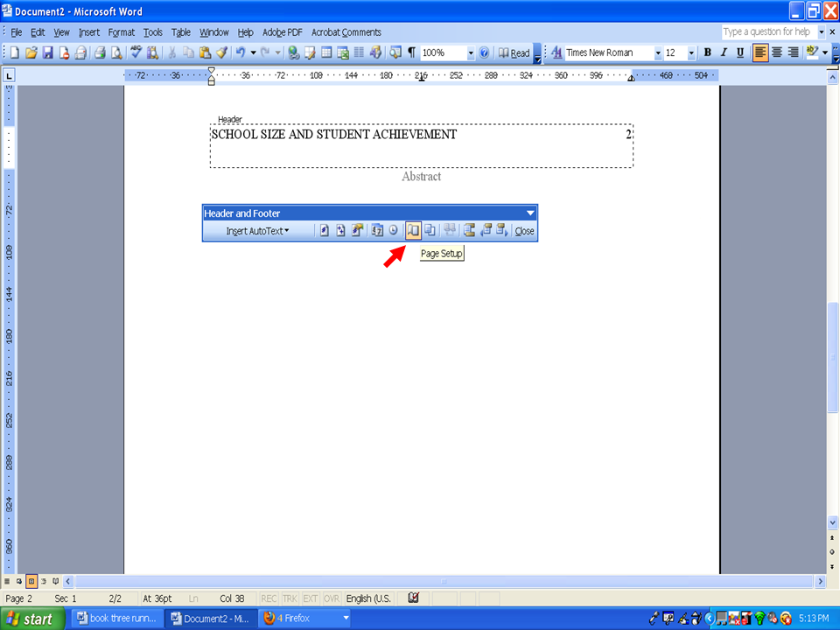This screenshot has height=630, width=840.
Task: Click the Show Next header icon
Action: (x=502, y=231)
